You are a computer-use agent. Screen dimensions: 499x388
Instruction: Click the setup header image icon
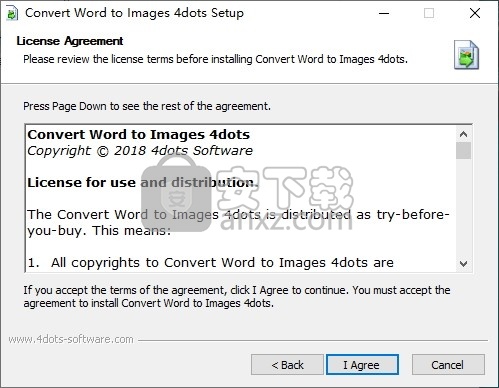tap(466, 55)
